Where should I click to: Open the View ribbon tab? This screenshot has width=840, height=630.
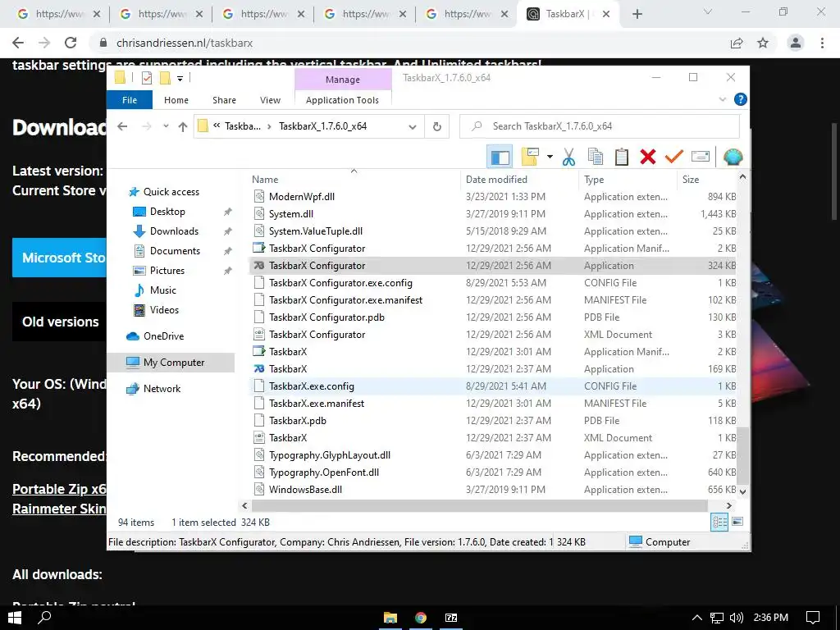[270, 100]
